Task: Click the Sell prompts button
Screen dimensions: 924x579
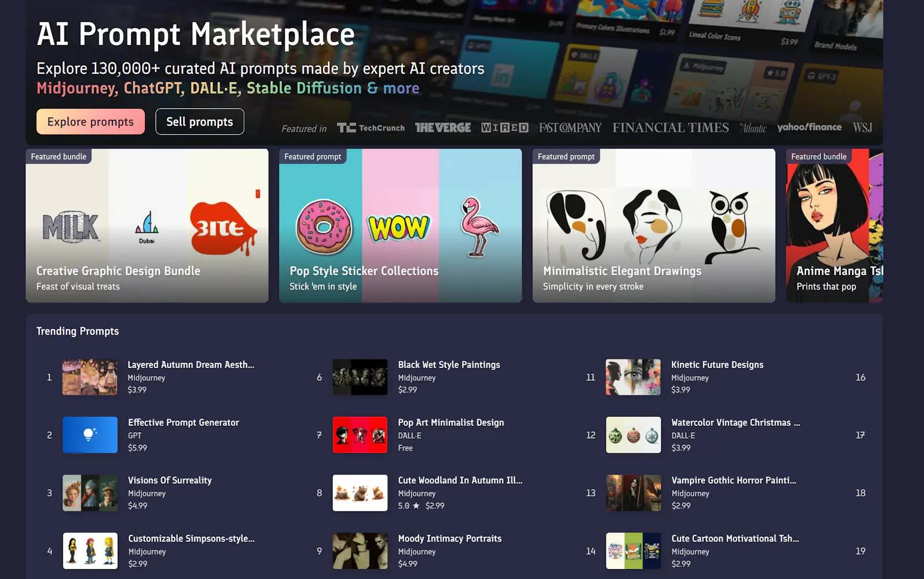Action: [200, 121]
